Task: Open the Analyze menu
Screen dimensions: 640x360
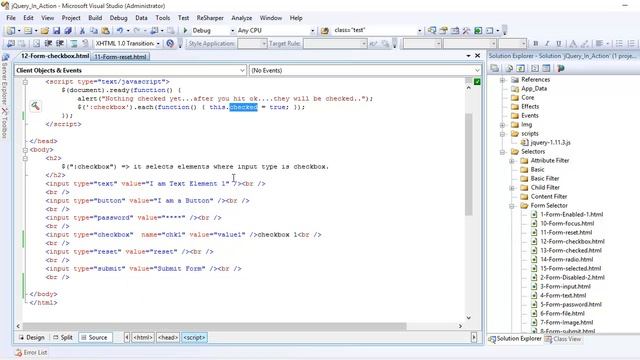Action: [x=242, y=18]
